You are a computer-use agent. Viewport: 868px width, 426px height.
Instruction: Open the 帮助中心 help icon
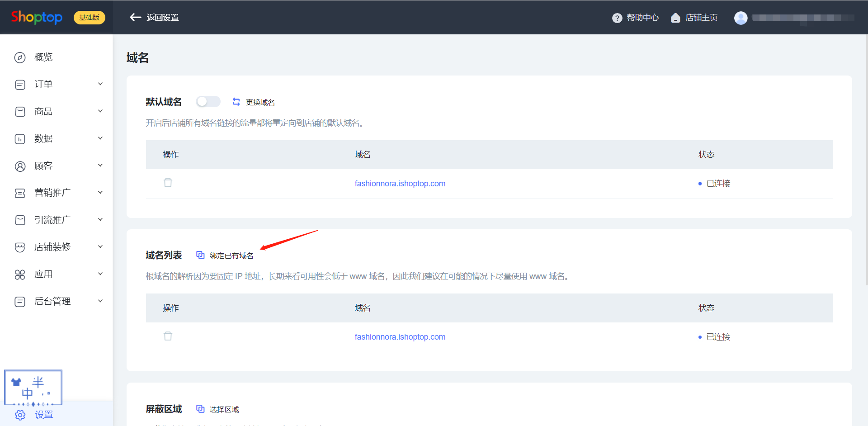(617, 18)
